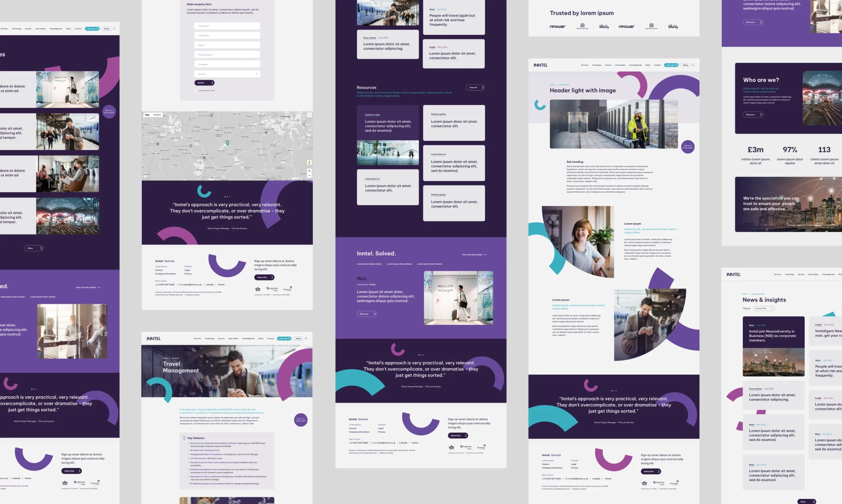Expand the Technology dropdown menu item
This screenshot has height=504, width=842.
[x=596, y=65]
